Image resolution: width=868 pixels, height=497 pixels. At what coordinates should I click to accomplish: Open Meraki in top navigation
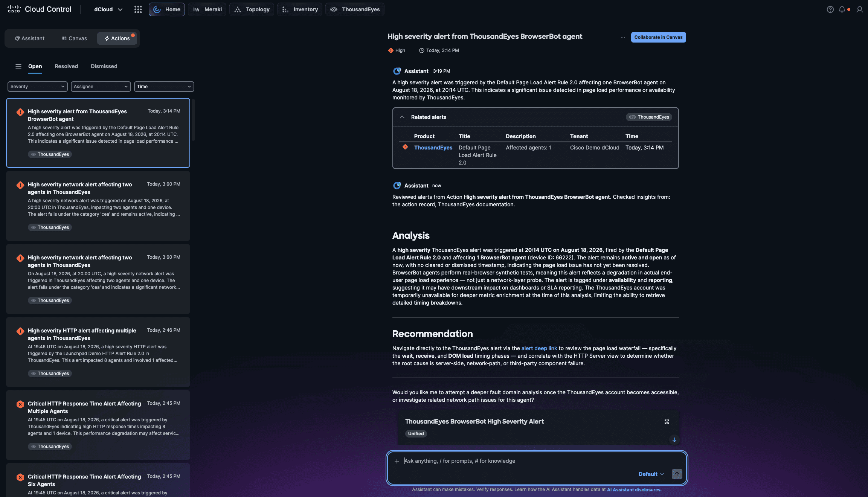207,9
